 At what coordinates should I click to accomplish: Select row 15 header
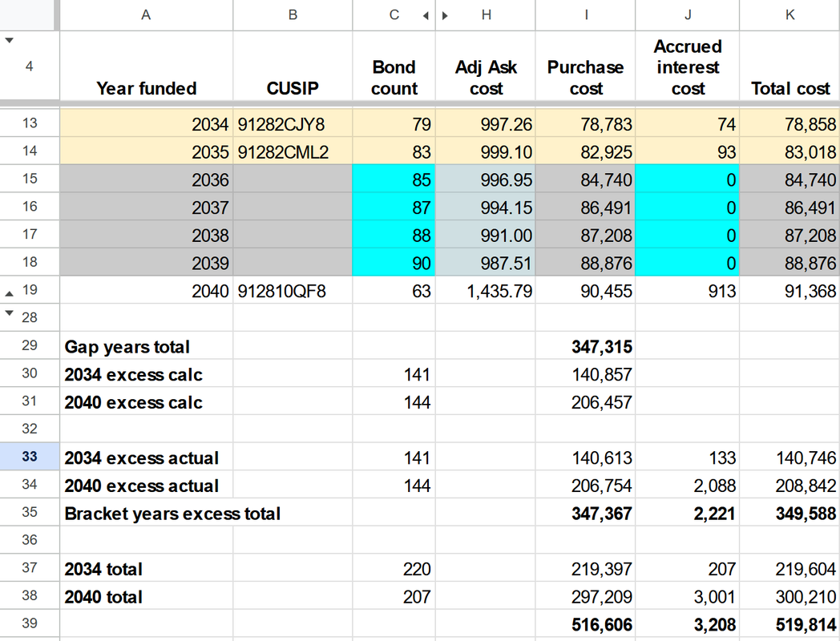coord(30,179)
